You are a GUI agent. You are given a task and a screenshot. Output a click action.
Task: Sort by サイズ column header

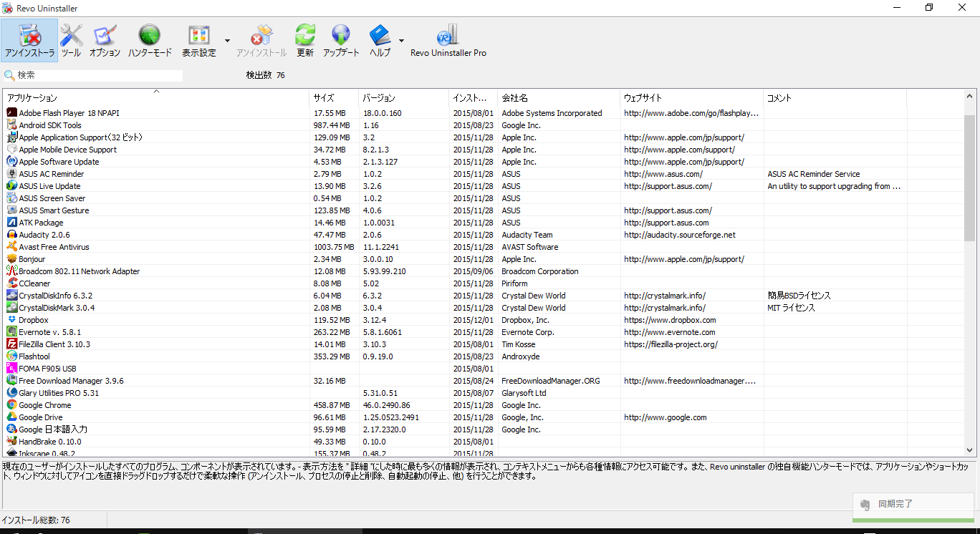point(334,97)
